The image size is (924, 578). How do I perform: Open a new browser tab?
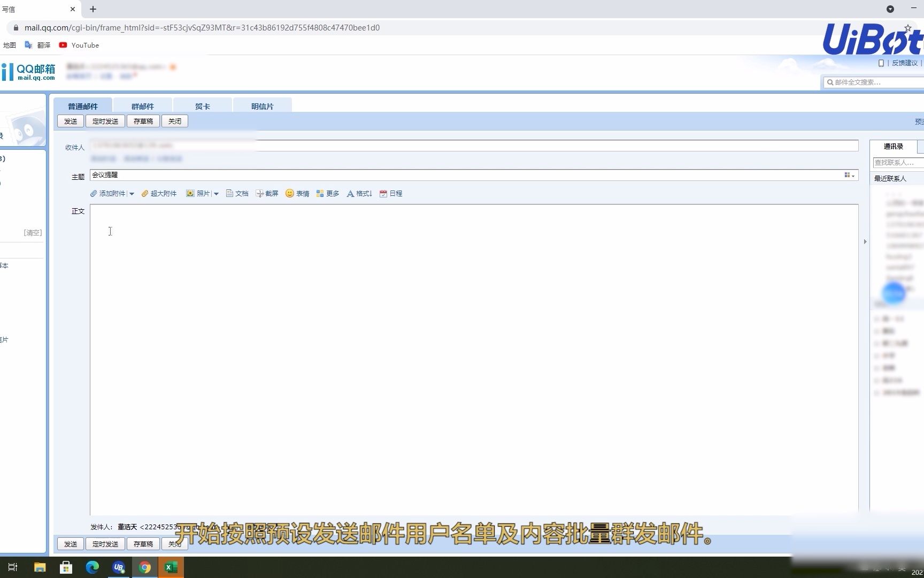coord(93,9)
